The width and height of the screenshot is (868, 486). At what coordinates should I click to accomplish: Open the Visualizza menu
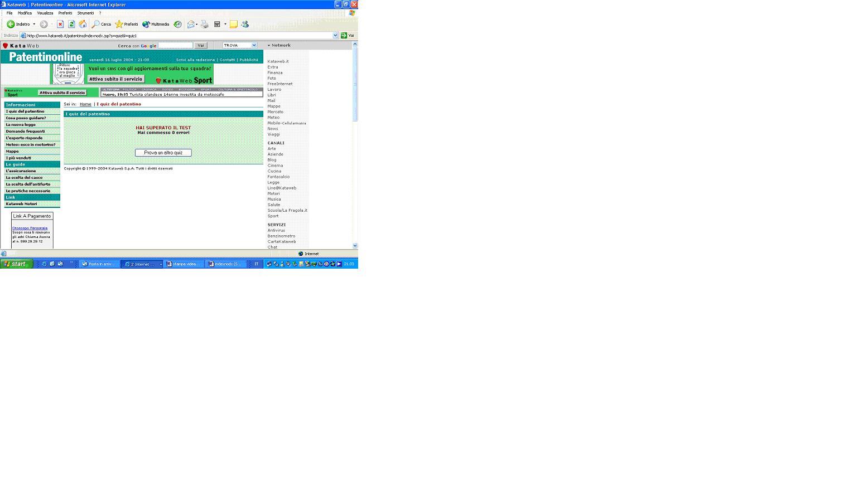[x=45, y=13]
